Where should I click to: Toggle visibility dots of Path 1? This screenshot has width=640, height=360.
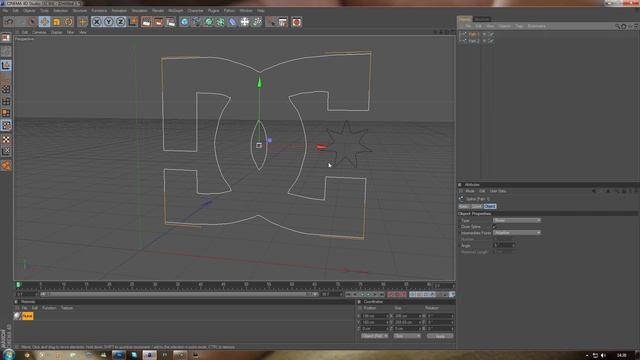point(484,34)
